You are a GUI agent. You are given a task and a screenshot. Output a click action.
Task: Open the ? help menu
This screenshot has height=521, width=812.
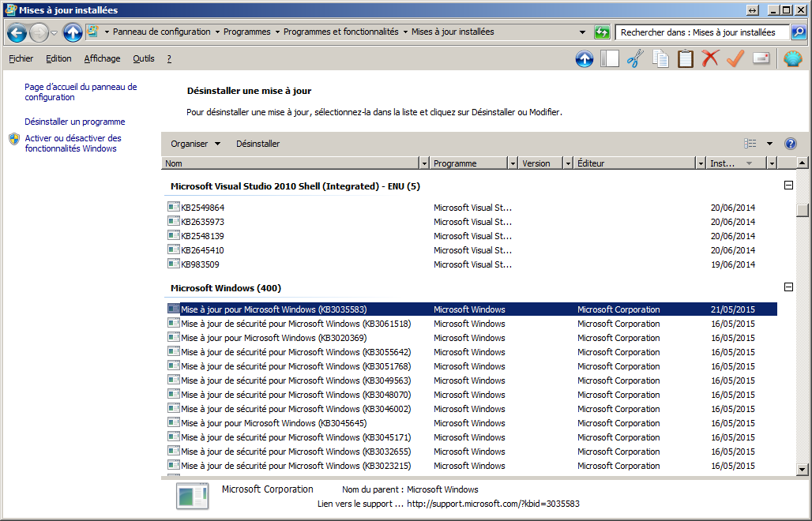[169, 58]
